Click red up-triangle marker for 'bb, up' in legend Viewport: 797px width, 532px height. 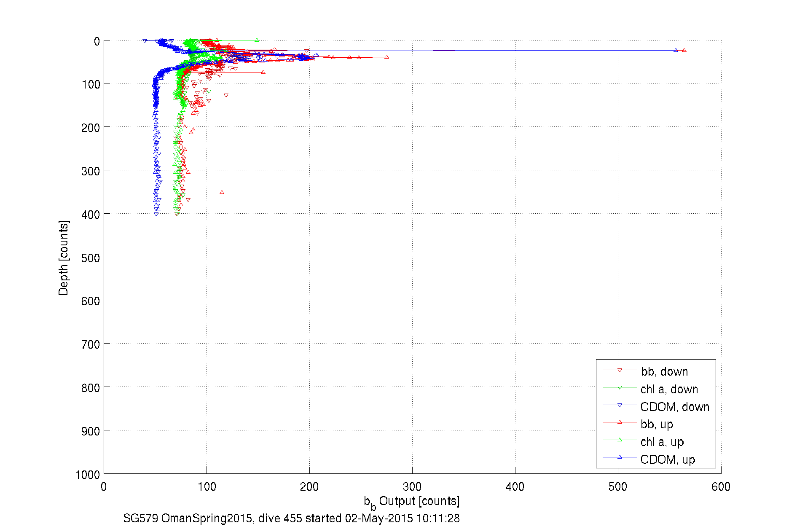pos(620,422)
